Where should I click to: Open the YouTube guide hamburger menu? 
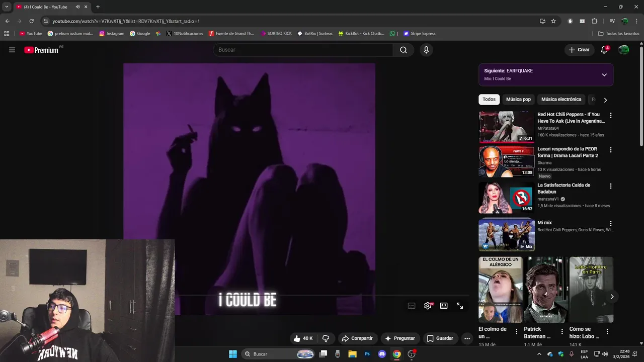[x=12, y=50]
